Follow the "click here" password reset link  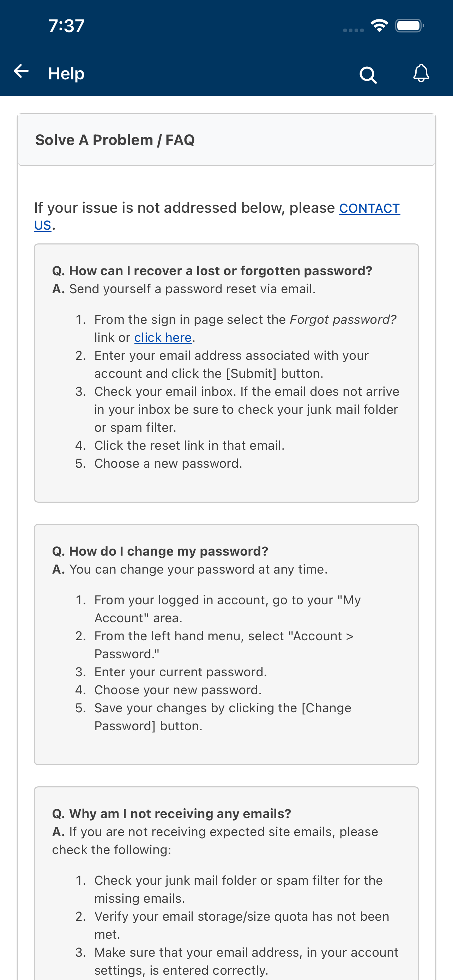point(163,338)
